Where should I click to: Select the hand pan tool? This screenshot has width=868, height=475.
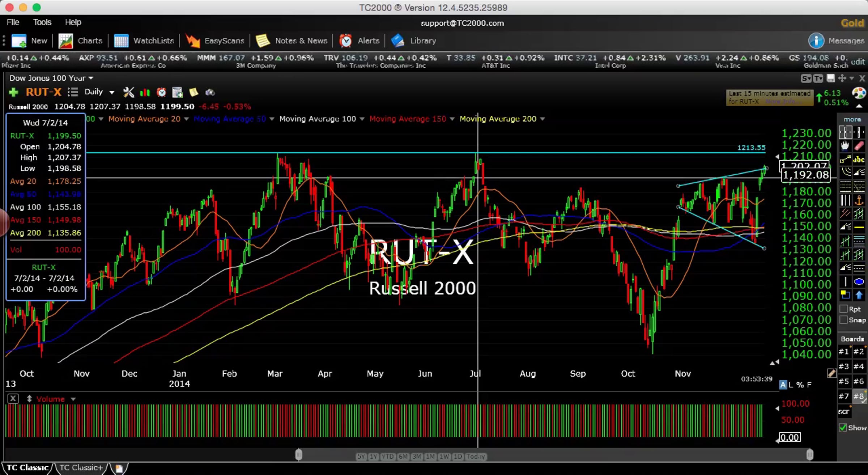tap(845, 146)
